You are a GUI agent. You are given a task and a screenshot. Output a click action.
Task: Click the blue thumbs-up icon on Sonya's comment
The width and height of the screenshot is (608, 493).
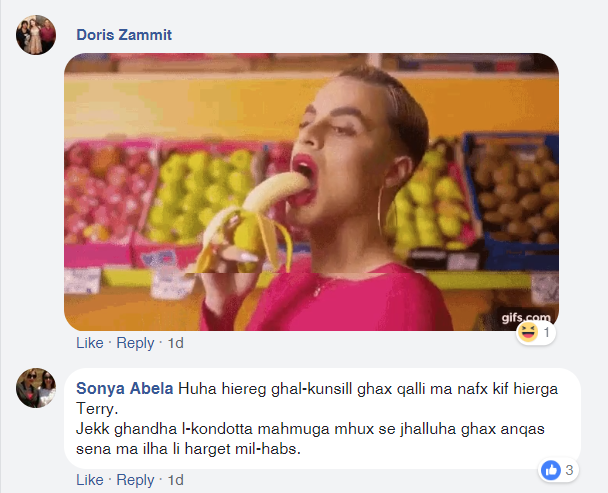[x=551, y=469]
